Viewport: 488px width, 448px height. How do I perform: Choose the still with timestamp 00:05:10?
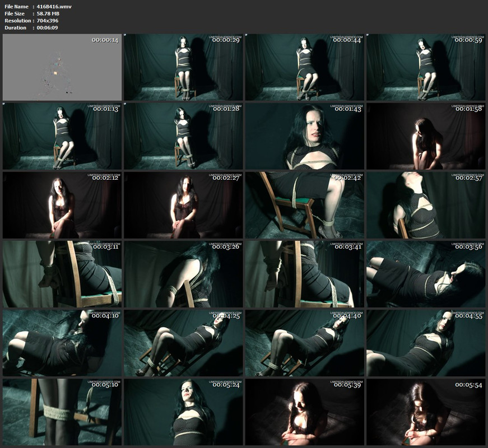(62, 412)
